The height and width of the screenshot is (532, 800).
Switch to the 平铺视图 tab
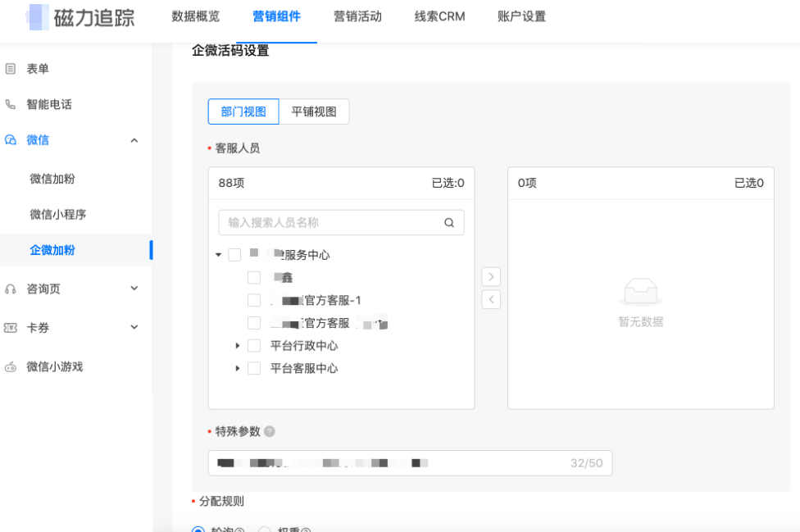tap(316, 111)
